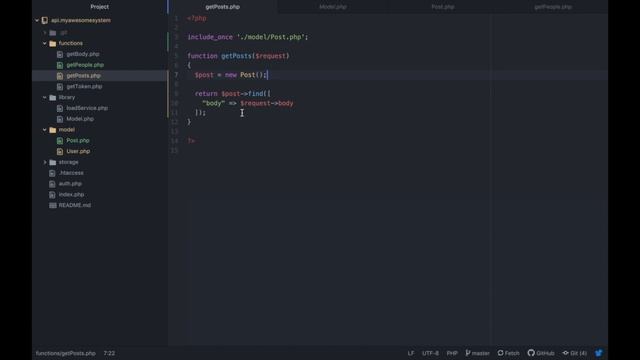Click the function getPosts($request) line
Screen dimensions: 640x360
point(238,56)
